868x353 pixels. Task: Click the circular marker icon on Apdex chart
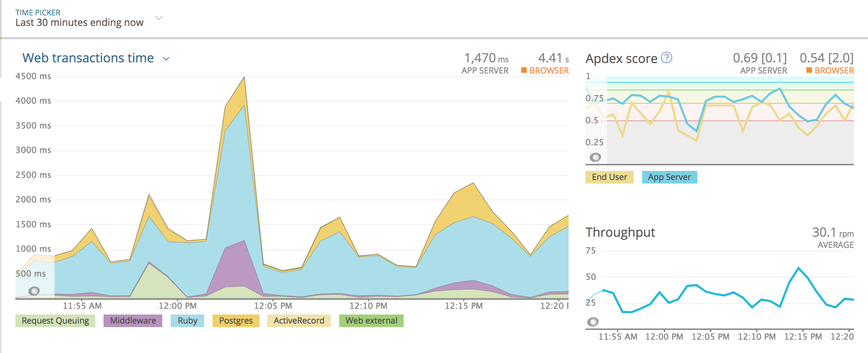[x=595, y=157]
